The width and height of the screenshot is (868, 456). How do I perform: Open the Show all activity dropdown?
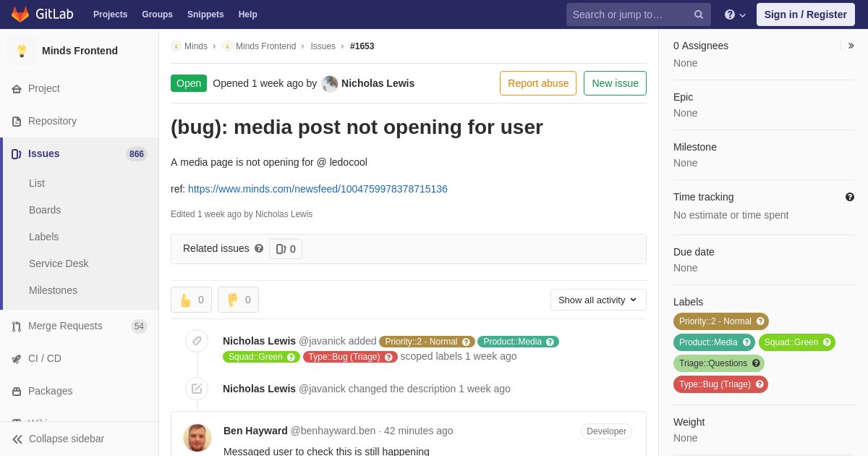click(598, 300)
